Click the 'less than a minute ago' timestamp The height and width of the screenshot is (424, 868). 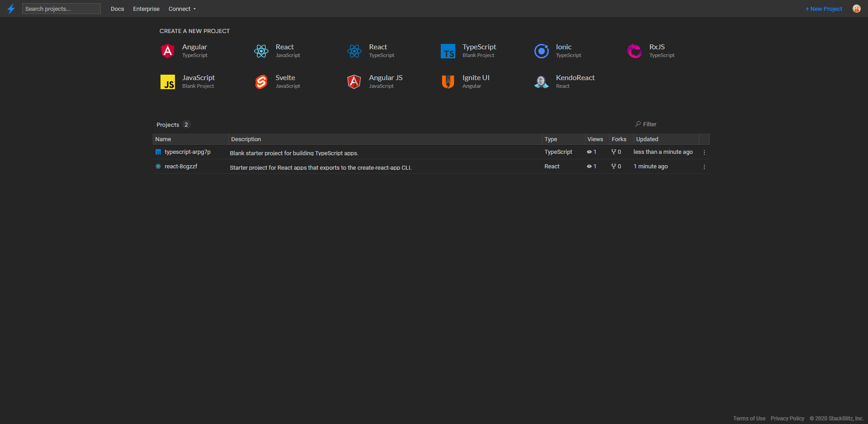[663, 152]
